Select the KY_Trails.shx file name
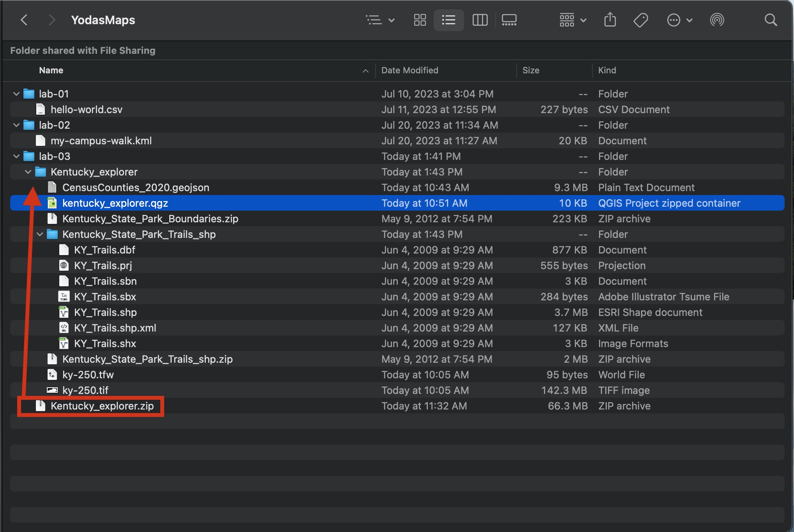The image size is (794, 532). (105, 344)
